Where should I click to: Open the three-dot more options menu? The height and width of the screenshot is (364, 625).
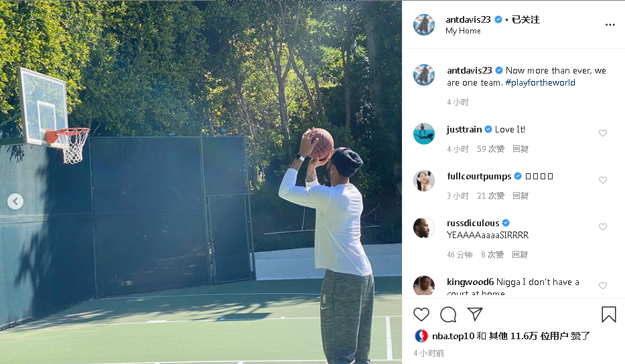(610, 25)
